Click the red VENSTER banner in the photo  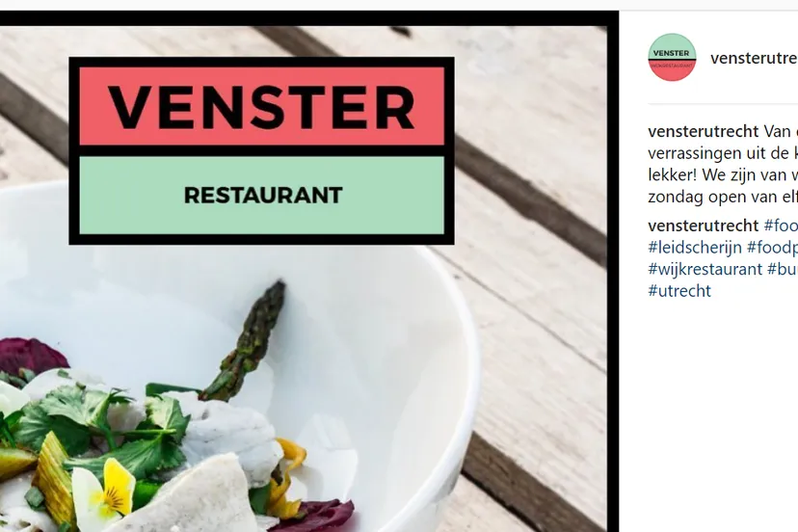pyautogui.click(x=261, y=106)
